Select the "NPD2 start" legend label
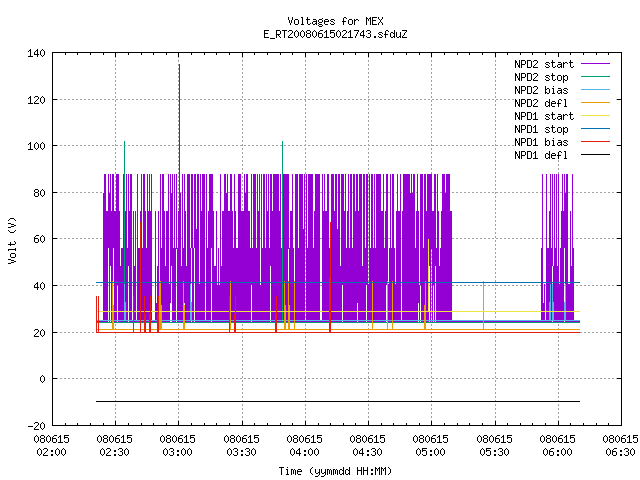This screenshot has width=640, height=480. tap(544, 64)
